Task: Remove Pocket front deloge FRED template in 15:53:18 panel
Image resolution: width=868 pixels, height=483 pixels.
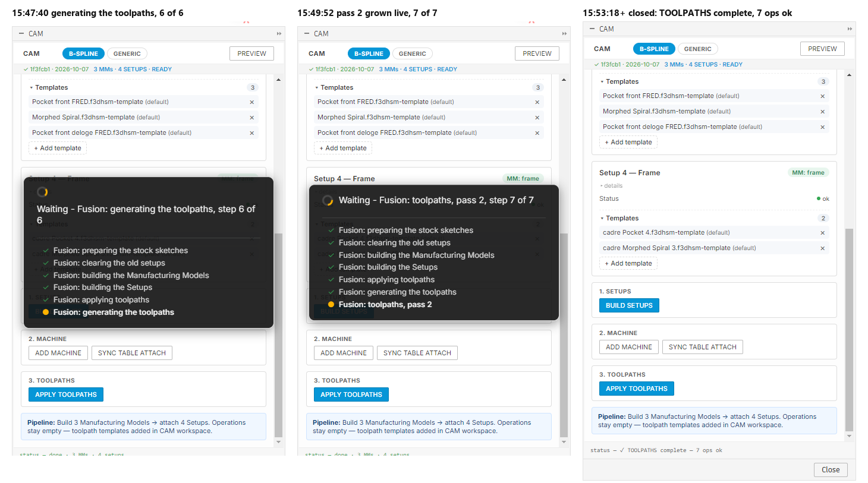Action: click(x=823, y=127)
